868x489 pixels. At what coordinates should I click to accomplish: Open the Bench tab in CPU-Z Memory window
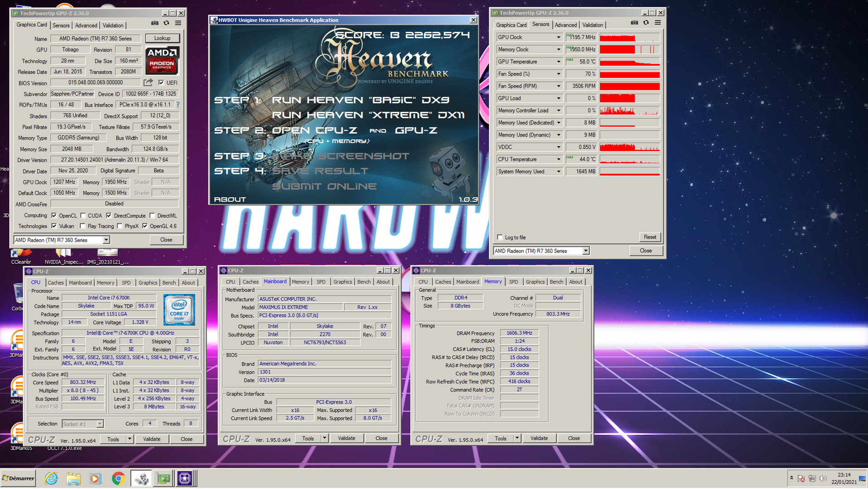556,282
